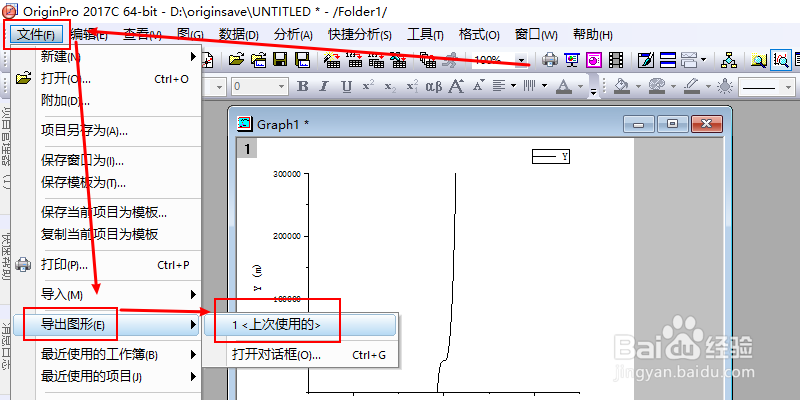
Task: Open the 图 (Graph) menu
Action: point(190,35)
